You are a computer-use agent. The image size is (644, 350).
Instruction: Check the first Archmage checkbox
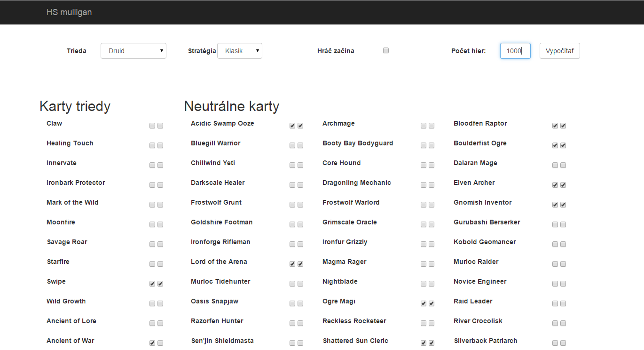click(424, 126)
